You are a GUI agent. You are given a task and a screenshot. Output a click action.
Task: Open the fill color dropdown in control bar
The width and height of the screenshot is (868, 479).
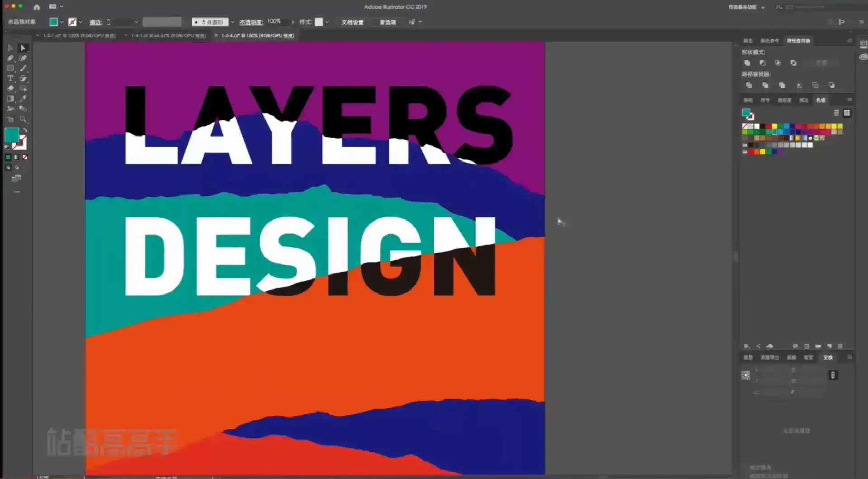(x=61, y=22)
